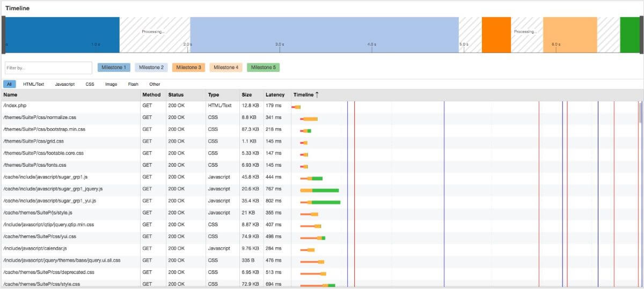Click the 767 ms latency value
The width and height of the screenshot is (644, 289).
point(274,189)
